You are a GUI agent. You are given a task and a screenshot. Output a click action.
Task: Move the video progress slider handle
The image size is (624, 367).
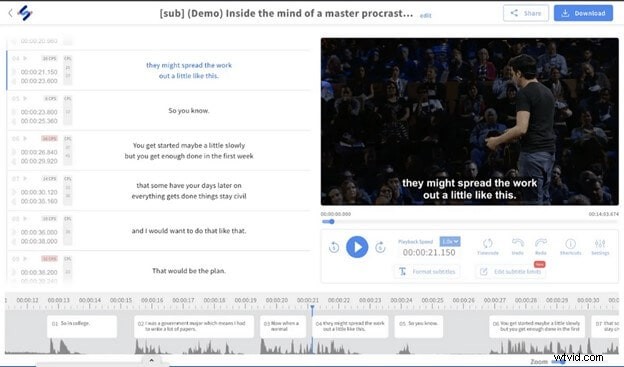click(332, 222)
